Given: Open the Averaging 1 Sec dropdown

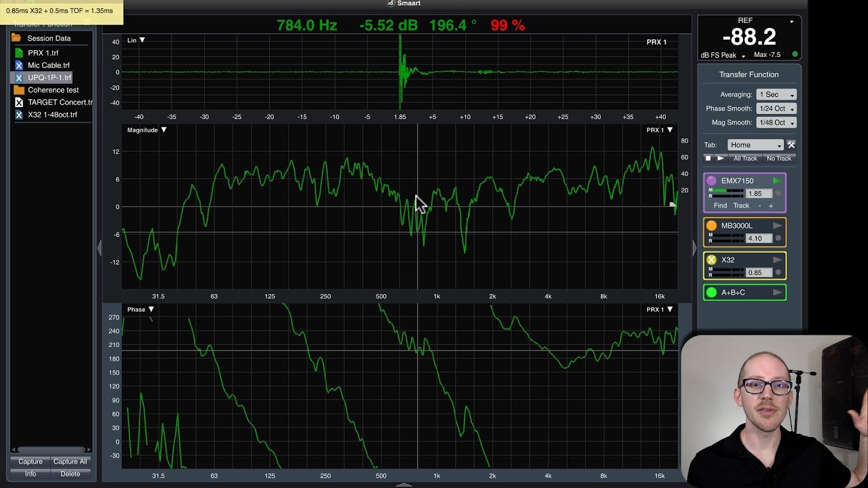Looking at the screenshot, I should pyautogui.click(x=776, y=95).
